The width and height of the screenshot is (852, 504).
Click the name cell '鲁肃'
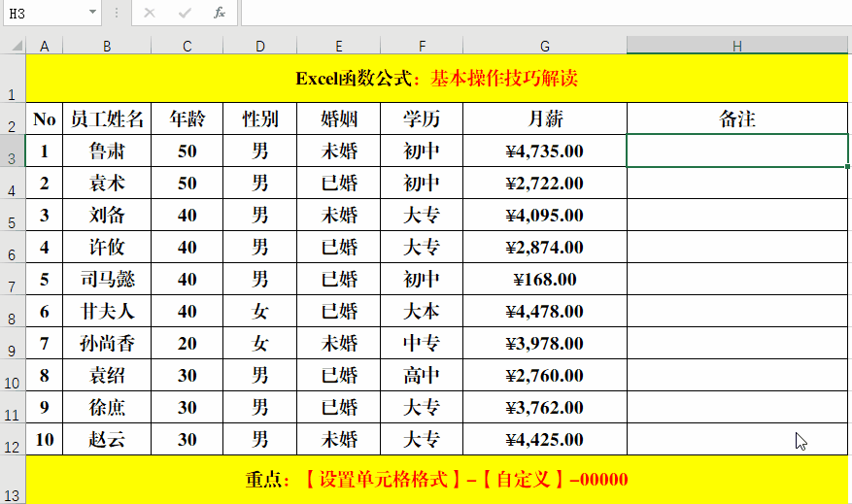click(x=107, y=151)
